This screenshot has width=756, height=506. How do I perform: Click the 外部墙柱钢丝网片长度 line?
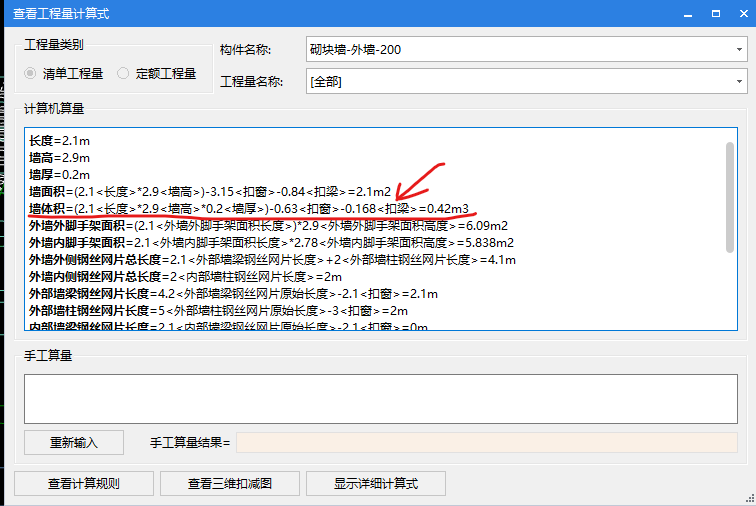pyautogui.click(x=218, y=311)
